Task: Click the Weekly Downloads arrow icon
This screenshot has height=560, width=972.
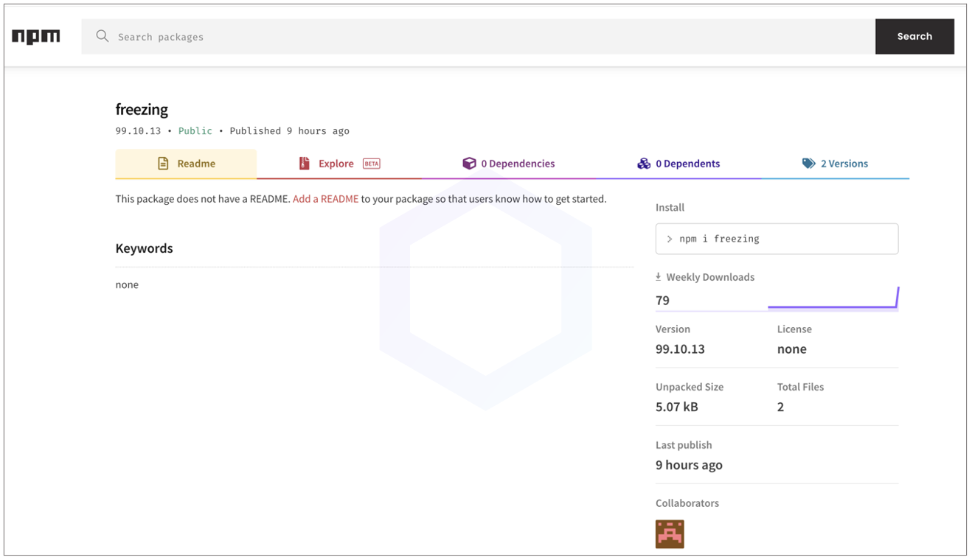Action: click(x=658, y=277)
